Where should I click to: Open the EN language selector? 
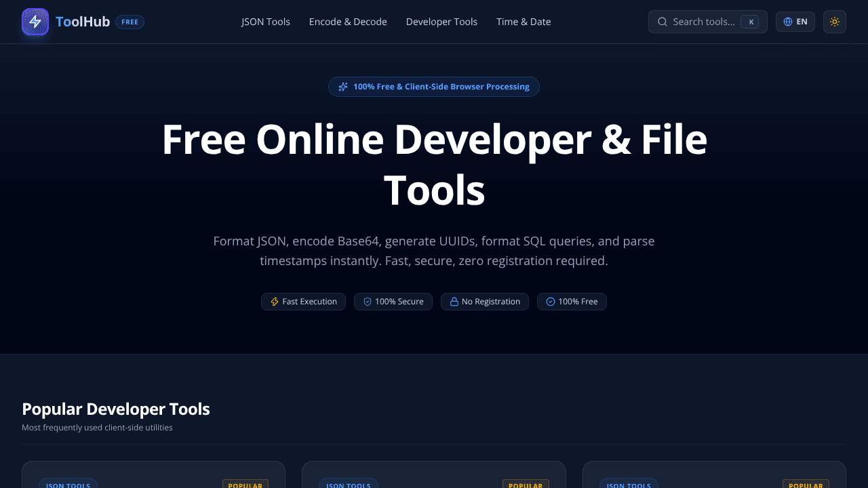795,22
